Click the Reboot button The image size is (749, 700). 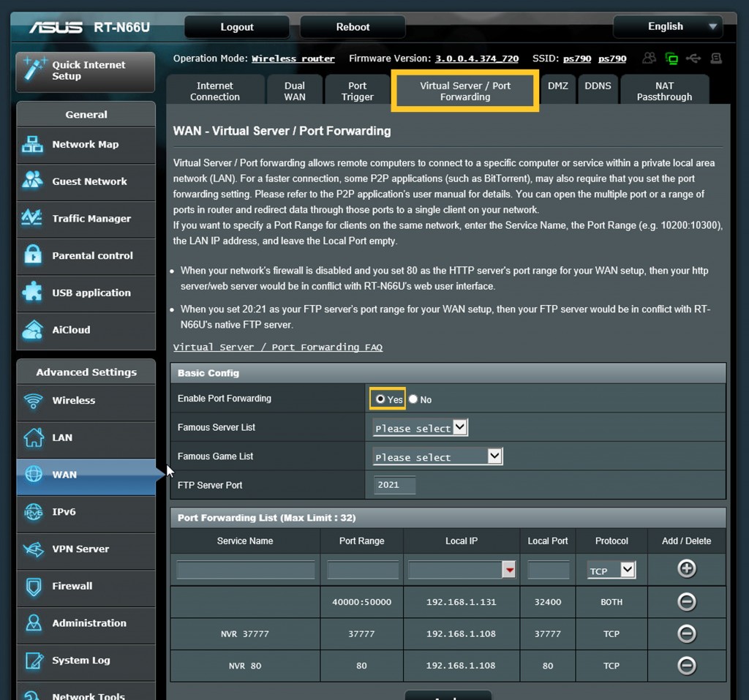(353, 27)
